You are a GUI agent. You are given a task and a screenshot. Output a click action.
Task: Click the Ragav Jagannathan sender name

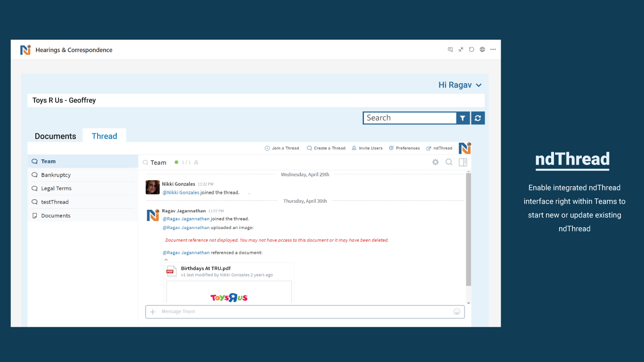[184, 211]
